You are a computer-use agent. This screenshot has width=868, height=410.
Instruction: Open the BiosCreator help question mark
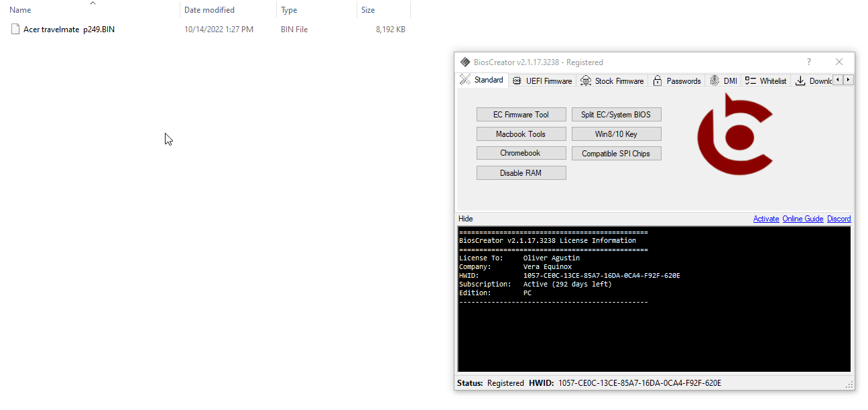pos(809,62)
